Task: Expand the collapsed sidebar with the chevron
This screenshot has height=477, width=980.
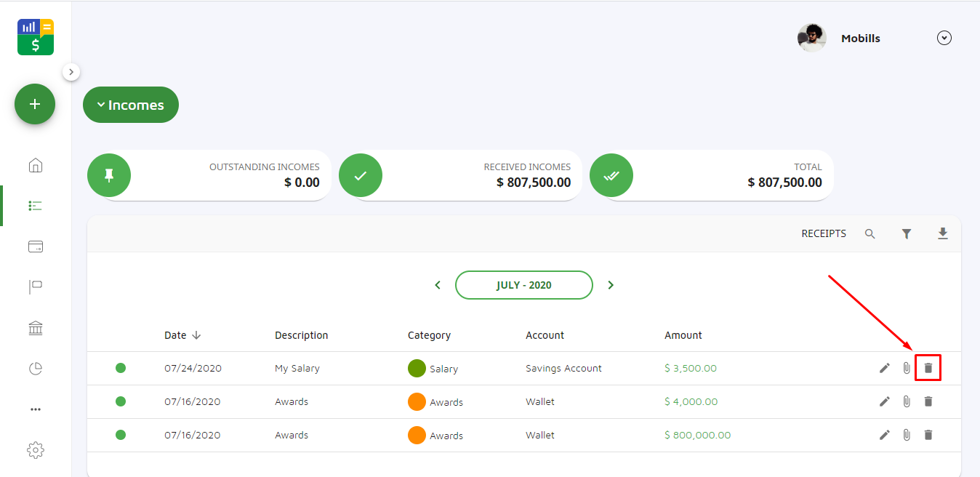Action: click(x=71, y=72)
